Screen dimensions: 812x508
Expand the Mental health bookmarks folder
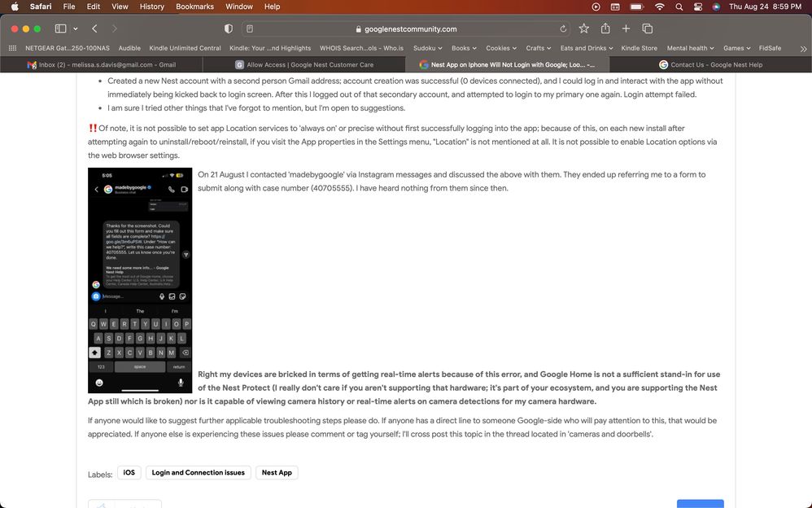pos(691,48)
